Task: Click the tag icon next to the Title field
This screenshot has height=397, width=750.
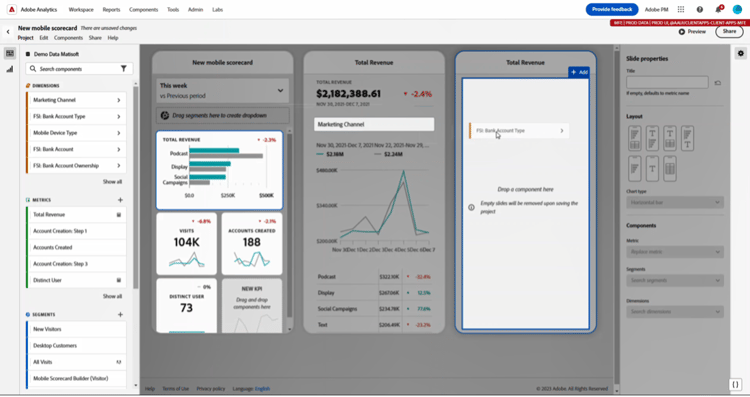Action: (717, 83)
